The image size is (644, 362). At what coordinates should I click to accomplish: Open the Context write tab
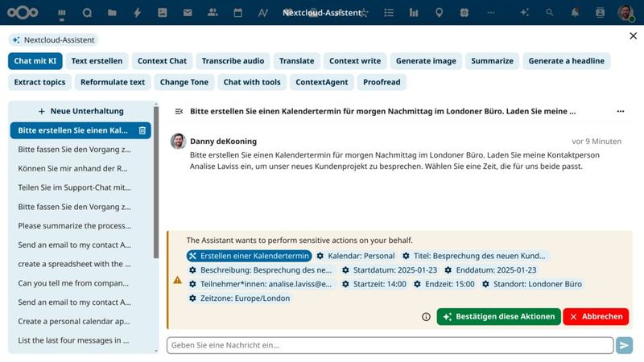click(355, 61)
